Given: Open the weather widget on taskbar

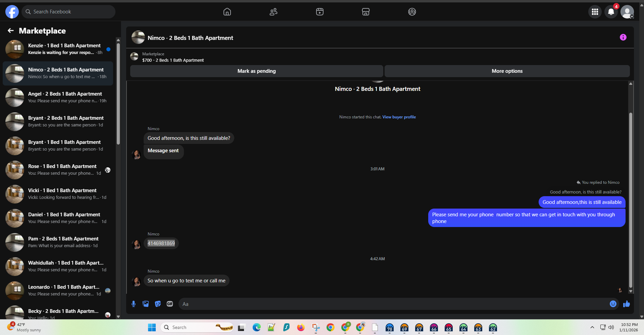Looking at the screenshot, I should 24,327.
